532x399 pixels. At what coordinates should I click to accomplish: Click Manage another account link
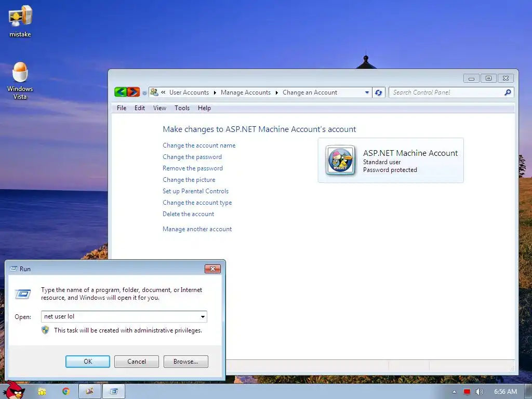(x=197, y=229)
